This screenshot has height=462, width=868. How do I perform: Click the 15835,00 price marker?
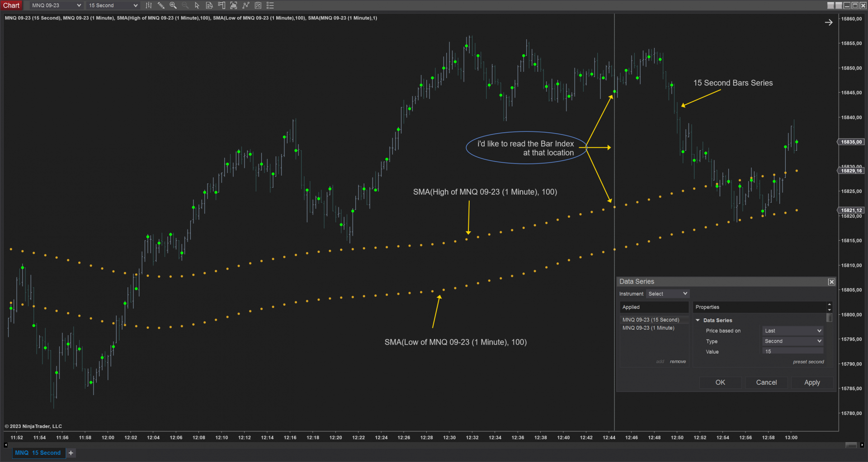pyautogui.click(x=851, y=142)
